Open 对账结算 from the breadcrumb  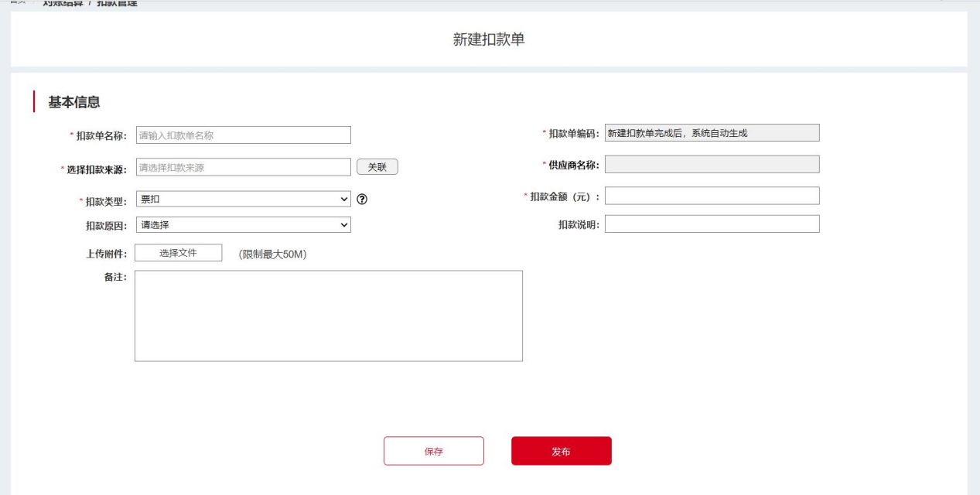click(x=63, y=3)
